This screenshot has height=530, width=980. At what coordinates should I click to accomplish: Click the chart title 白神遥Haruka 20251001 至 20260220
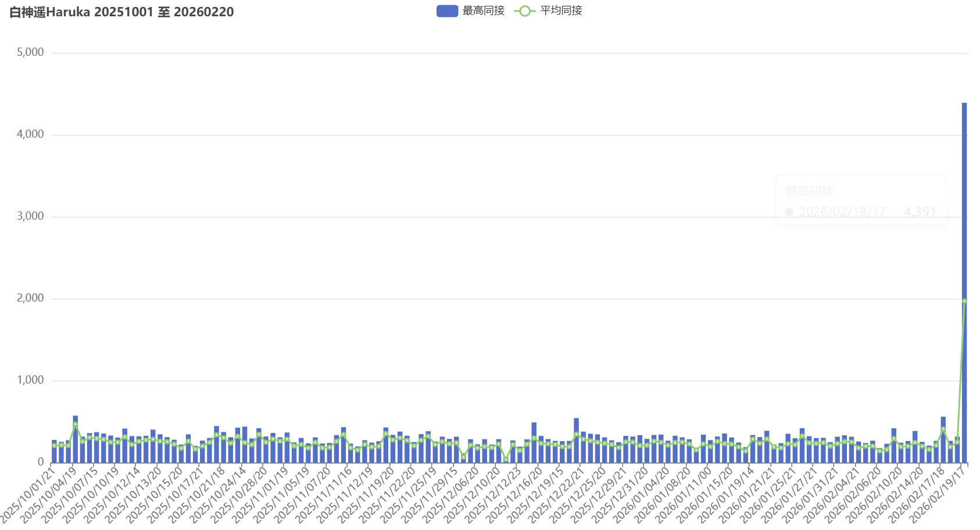point(121,12)
